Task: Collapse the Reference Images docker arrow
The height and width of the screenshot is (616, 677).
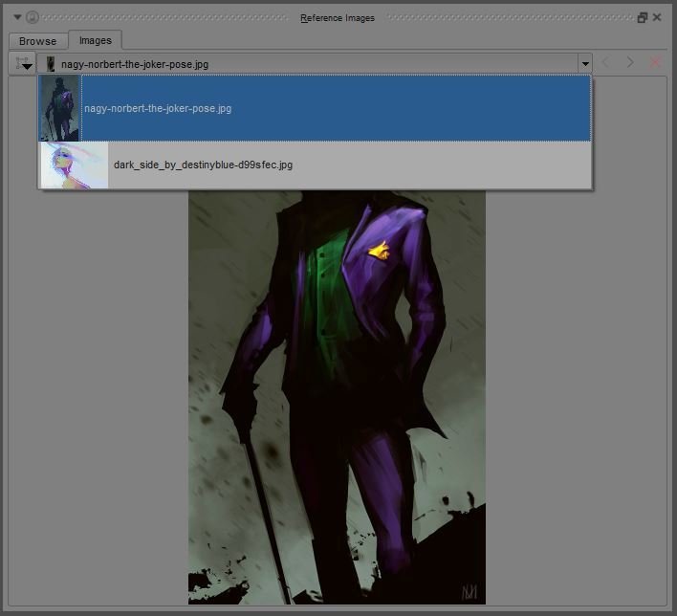Action: 17,17
